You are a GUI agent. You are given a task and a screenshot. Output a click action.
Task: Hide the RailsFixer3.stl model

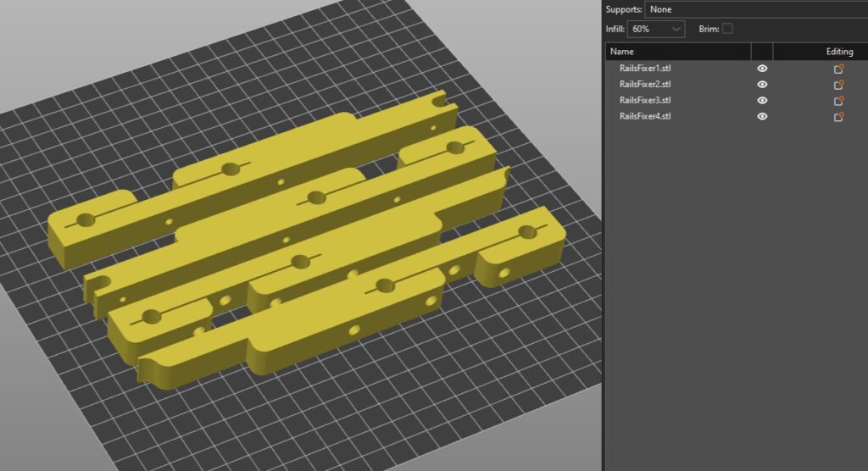pos(762,101)
